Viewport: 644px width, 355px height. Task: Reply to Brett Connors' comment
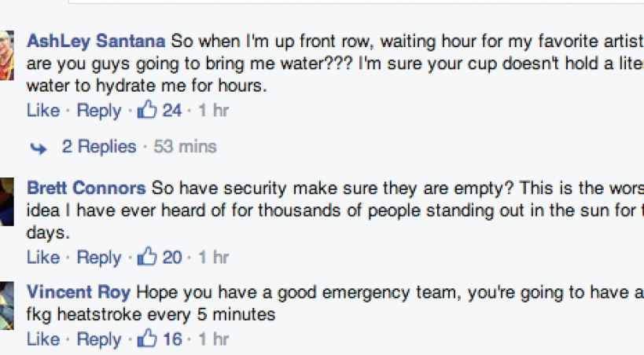click(x=99, y=258)
